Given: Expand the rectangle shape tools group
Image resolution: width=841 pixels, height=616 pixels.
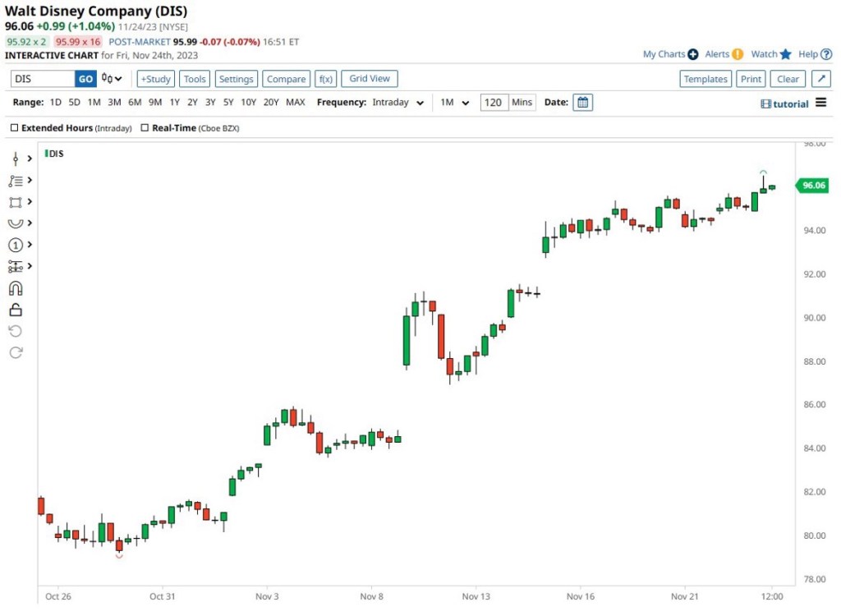Looking at the screenshot, I should point(20,202).
